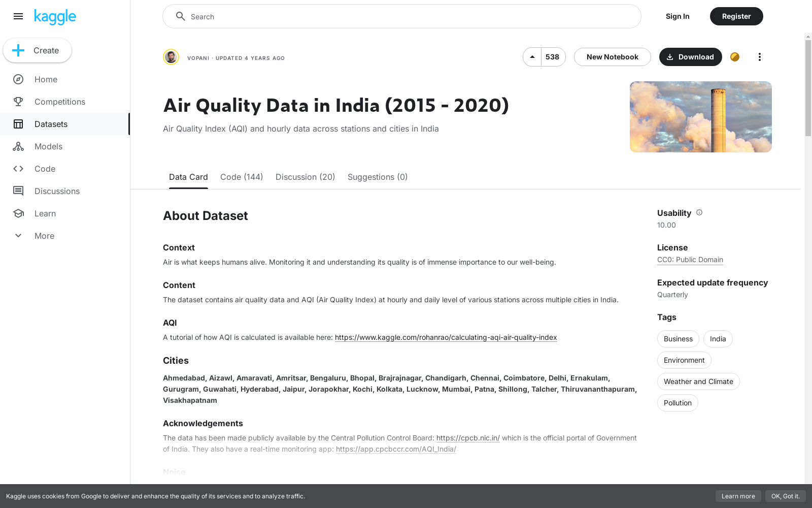Screen dimensions: 812x508
Task: Click the Datasets table icon
Action: tap(18, 124)
